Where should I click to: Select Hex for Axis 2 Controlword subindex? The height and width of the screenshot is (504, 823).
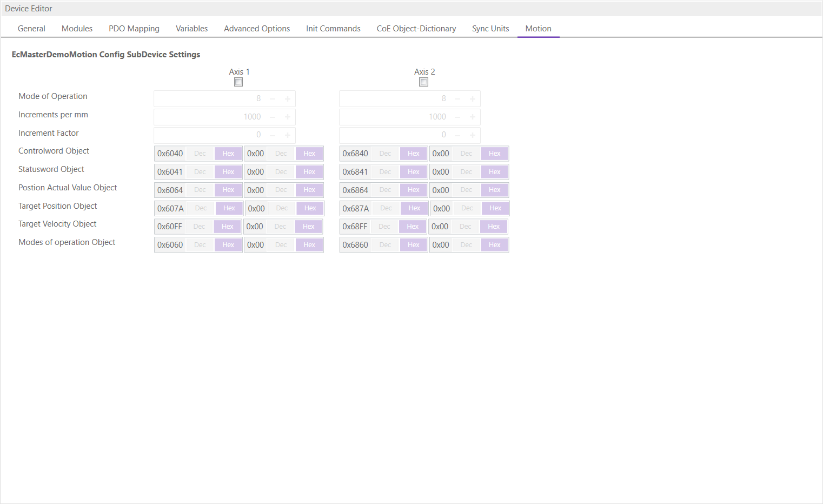click(x=494, y=154)
